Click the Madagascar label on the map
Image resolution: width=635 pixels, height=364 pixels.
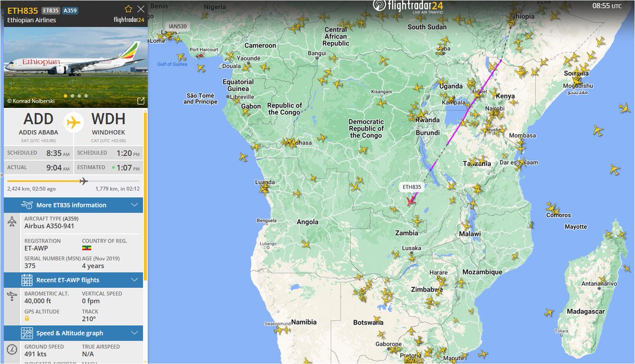tap(585, 312)
